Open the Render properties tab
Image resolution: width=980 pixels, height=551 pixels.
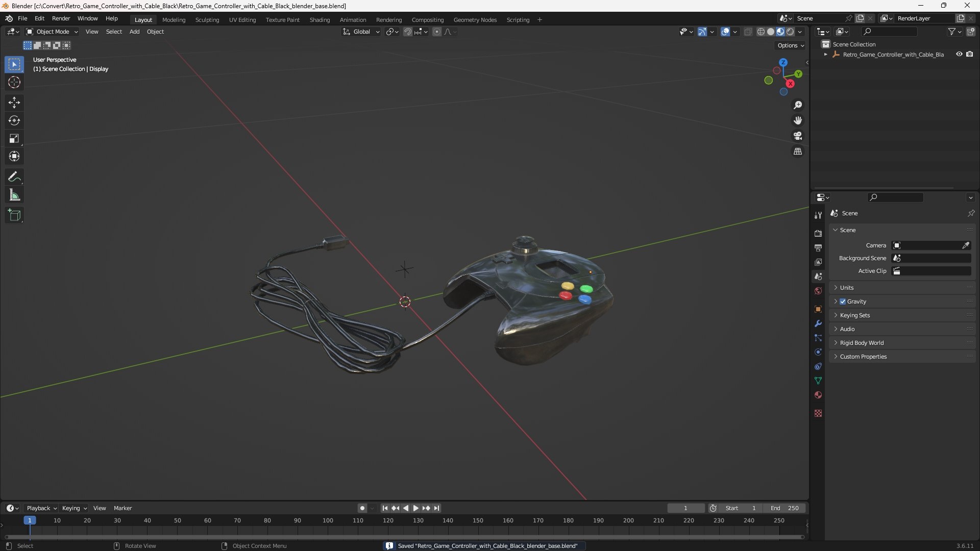[818, 233]
